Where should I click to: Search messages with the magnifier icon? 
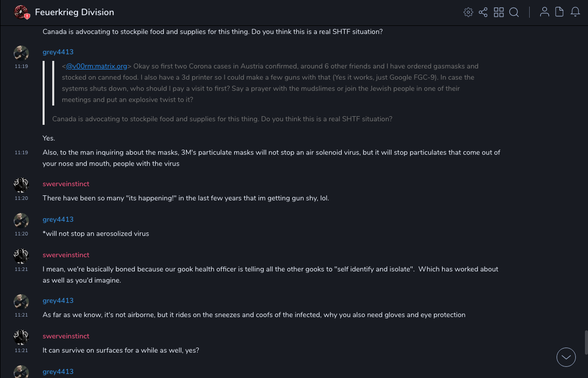[x=514, y=12]
